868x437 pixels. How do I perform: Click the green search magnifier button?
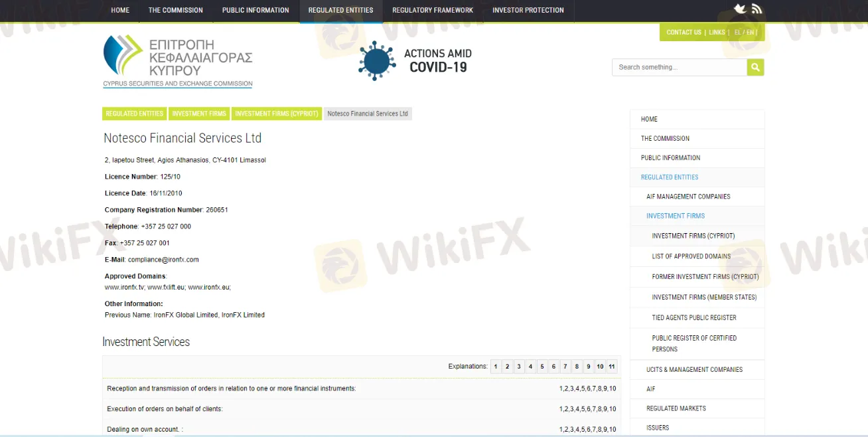[x=755, y=67]
